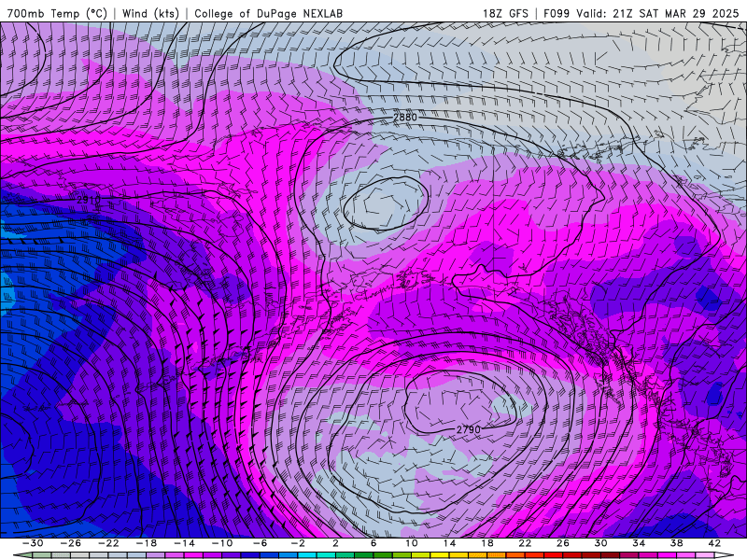This screenshot has width=747, height=560.
Task: Click the '18Z GFS' model run label
Action: coord(505,13)
